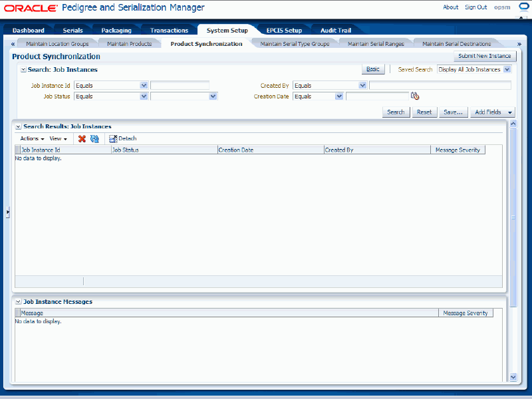
Task: Click the Search button
Action: tap(396, 112)
